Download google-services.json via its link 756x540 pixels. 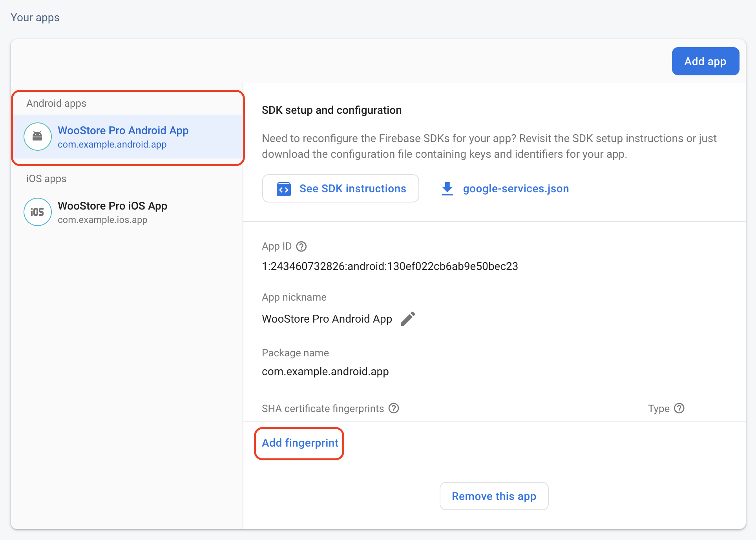click(x=515, y=188)
